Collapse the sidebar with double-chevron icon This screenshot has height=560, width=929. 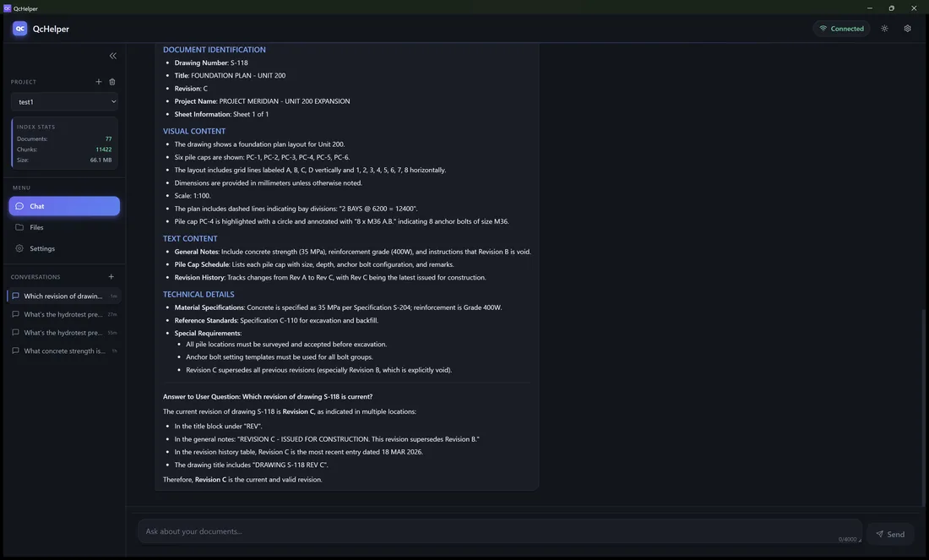112,56
